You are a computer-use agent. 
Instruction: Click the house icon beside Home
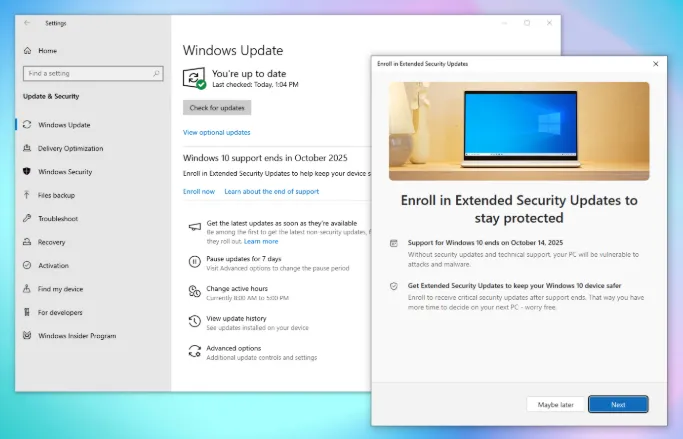pyautogui.click(x=27, y=51)
